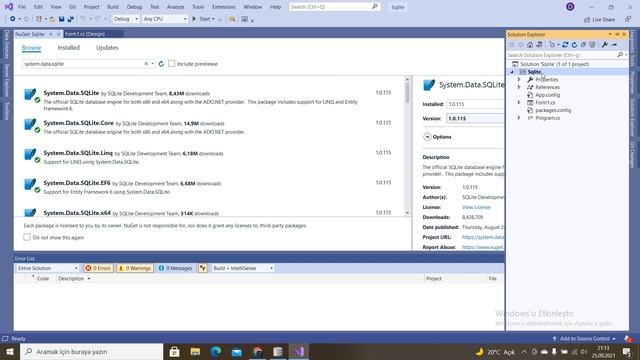Open the Project URL link
The height and width of the screenshot is (360, 640).
483,237
